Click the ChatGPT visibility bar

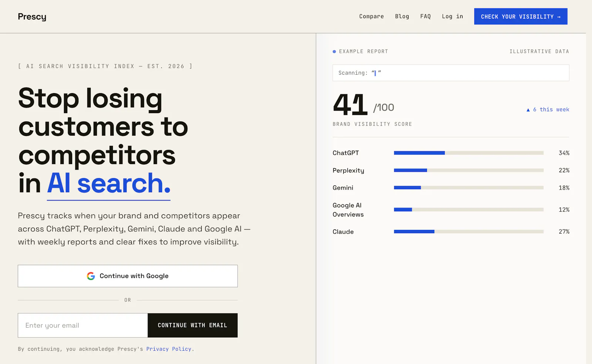tap(469, 153)
